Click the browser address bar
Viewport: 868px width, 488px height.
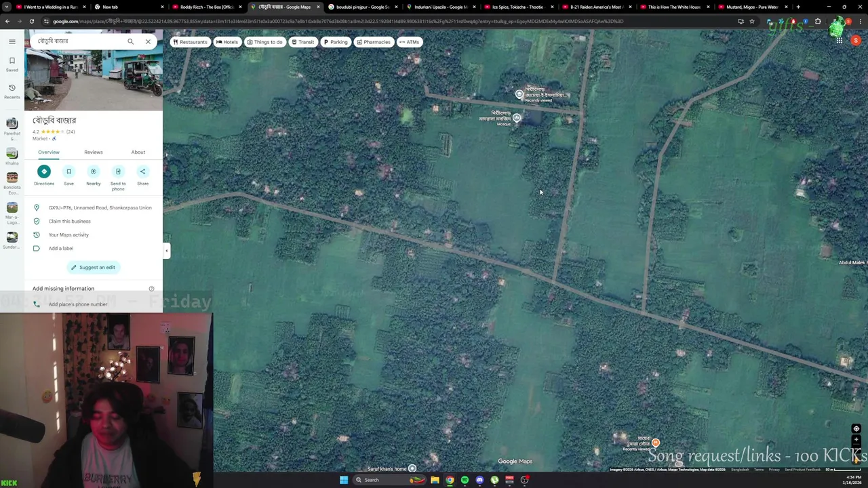(393, 21)
